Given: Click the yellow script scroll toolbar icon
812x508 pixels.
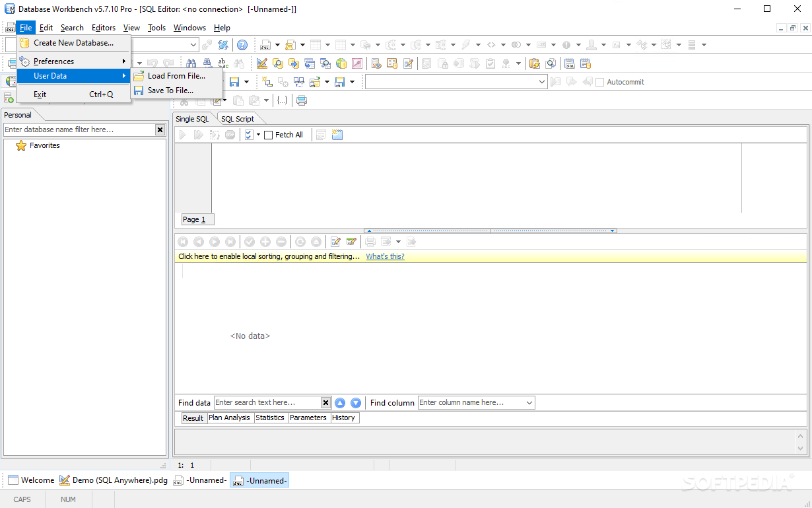Looking at the screenshot, I should (290, 45).
